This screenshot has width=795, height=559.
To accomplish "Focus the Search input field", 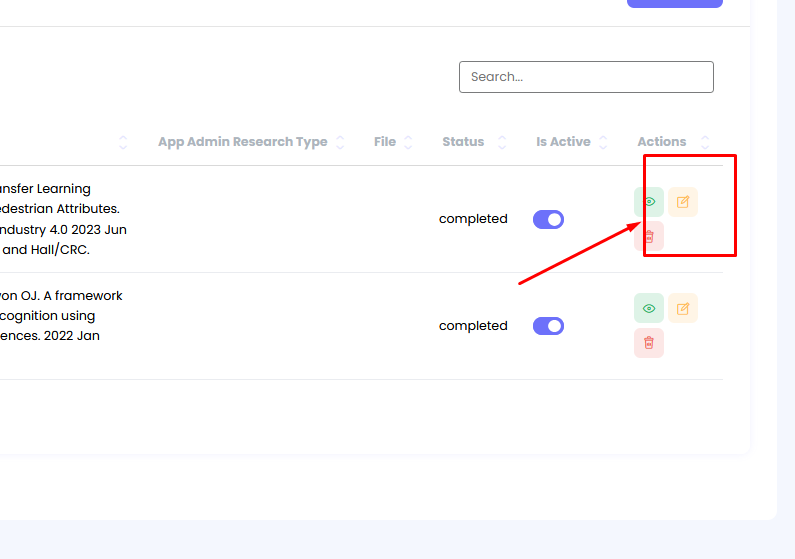I will [586, 77].
